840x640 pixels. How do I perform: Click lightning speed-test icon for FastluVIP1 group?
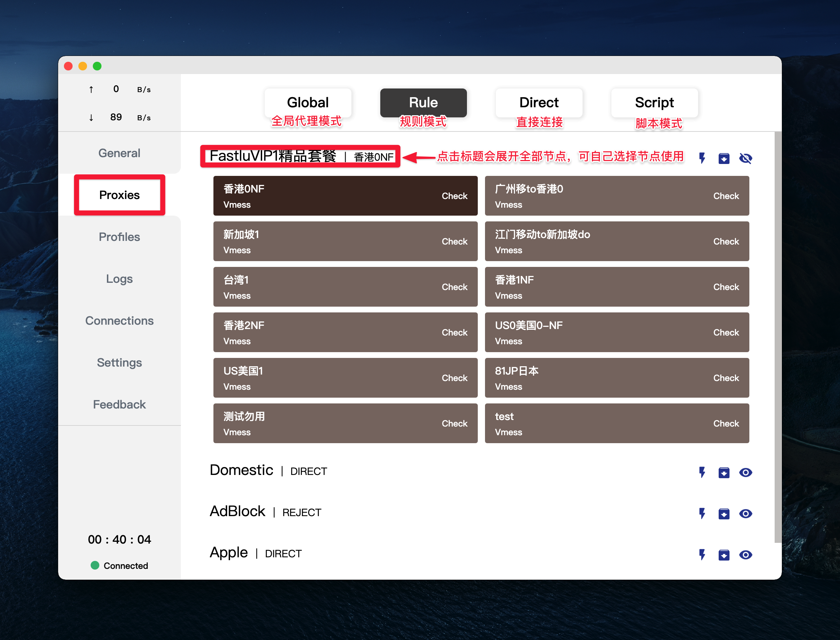(702, 158)
